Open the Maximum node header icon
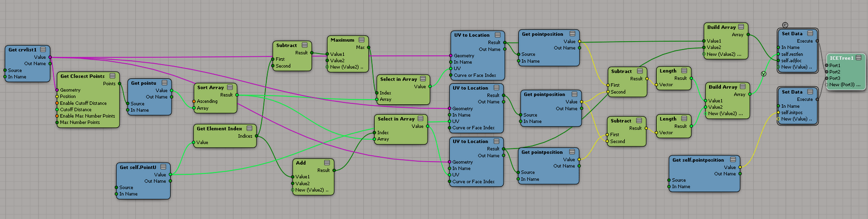 point(361,40)
